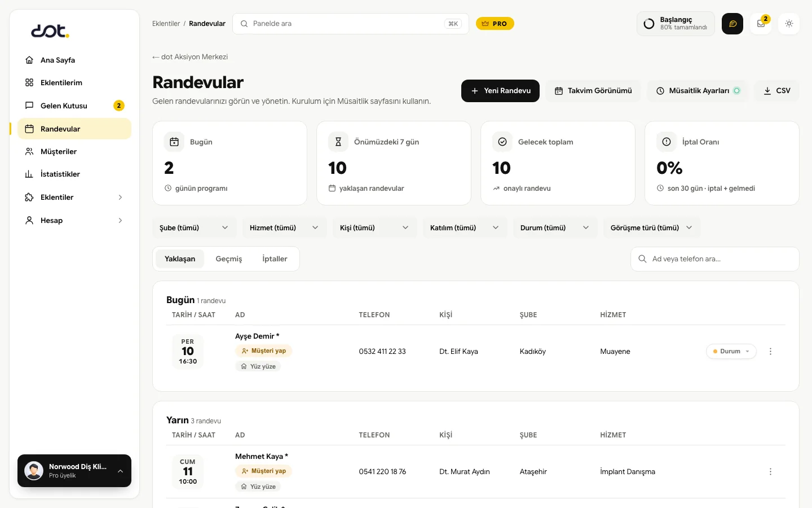Click Müşteri yap for Ayşe Demir

click(263, 351)
